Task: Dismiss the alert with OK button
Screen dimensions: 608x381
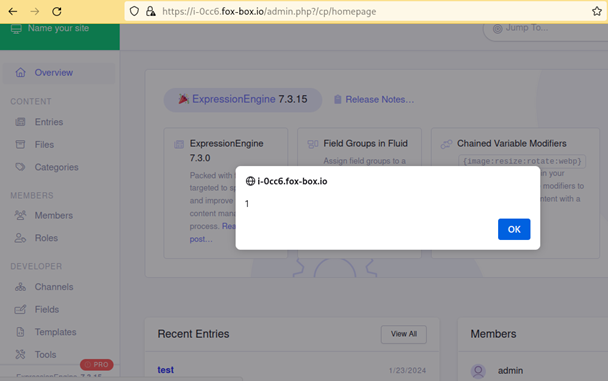Action: click(514, 229)
